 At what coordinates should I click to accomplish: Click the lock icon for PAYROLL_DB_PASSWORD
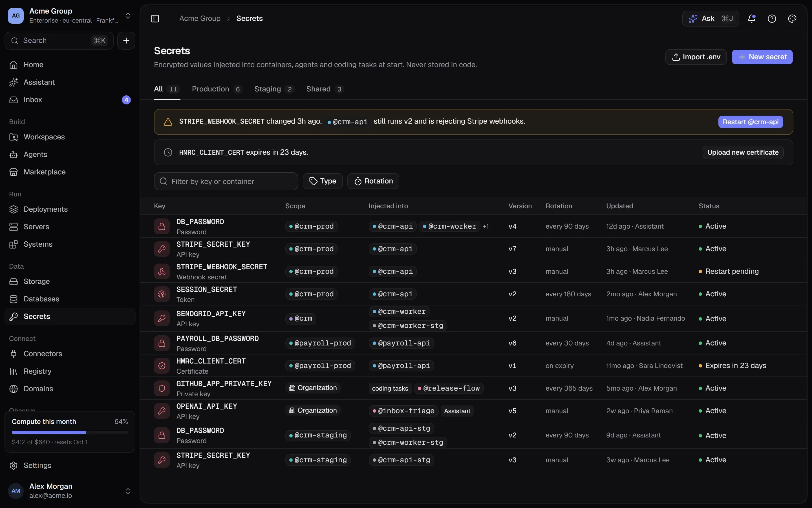(x=162, y=343)
